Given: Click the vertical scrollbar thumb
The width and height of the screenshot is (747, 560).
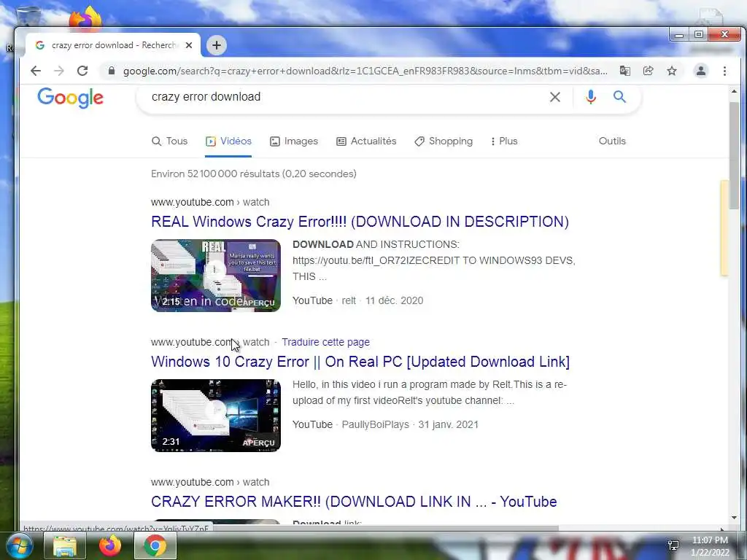Looking at the screenshot, I should (x=734, y=155).
